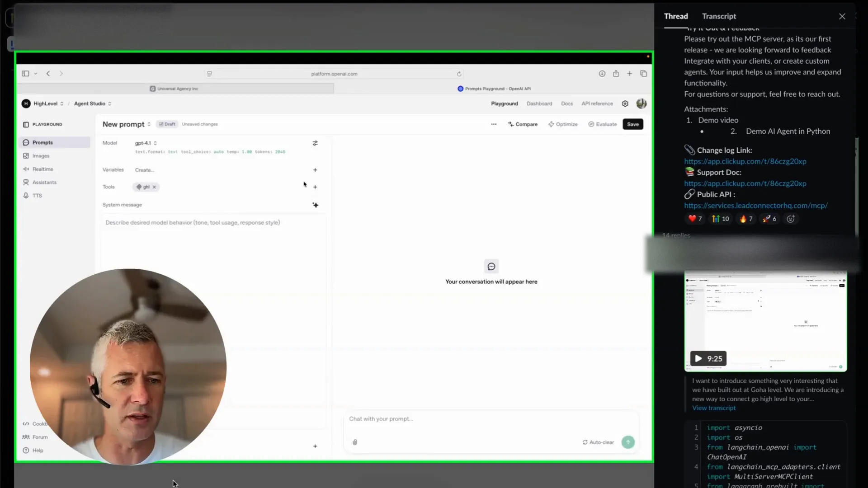
Task: Add a new variable with plus
Action: (315, 170)
